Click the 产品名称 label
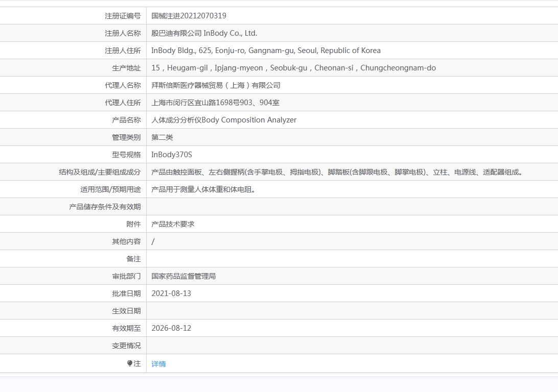 pos(126,120)
